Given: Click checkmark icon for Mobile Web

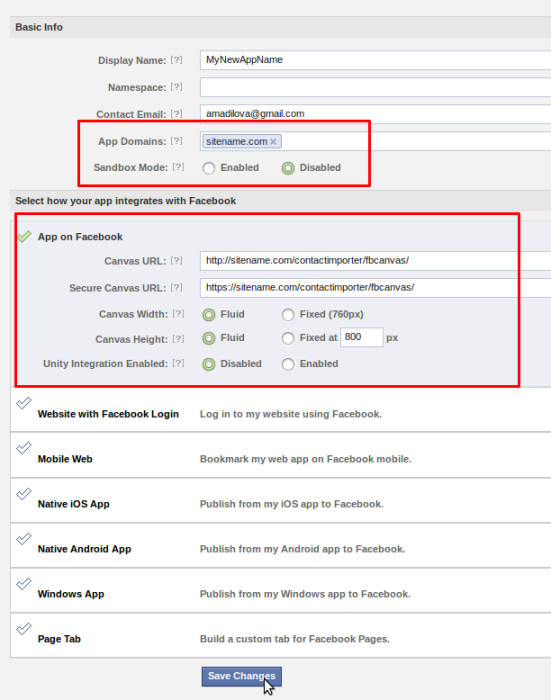Looking at the screenshot, I should [x=24, y=448].
